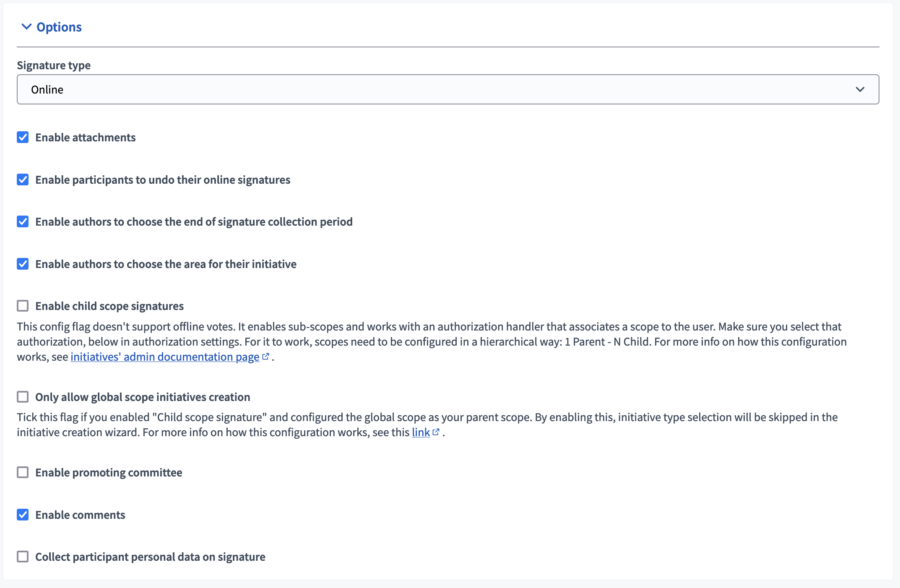The image size is (900, 588).
Task: Disable authors choosing area for initiative
Action: tap(23, 264)
